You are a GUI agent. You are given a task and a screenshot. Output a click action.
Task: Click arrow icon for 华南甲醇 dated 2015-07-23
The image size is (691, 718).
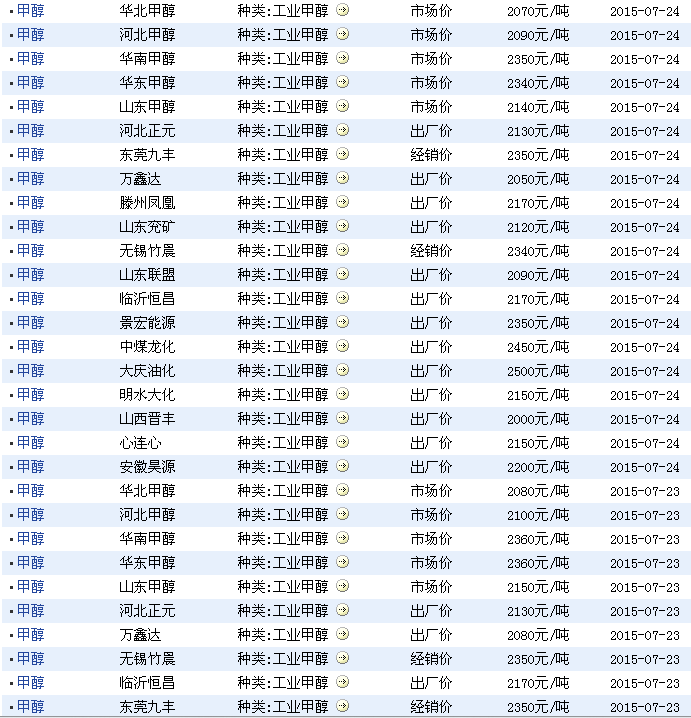(x=343, y=538)
